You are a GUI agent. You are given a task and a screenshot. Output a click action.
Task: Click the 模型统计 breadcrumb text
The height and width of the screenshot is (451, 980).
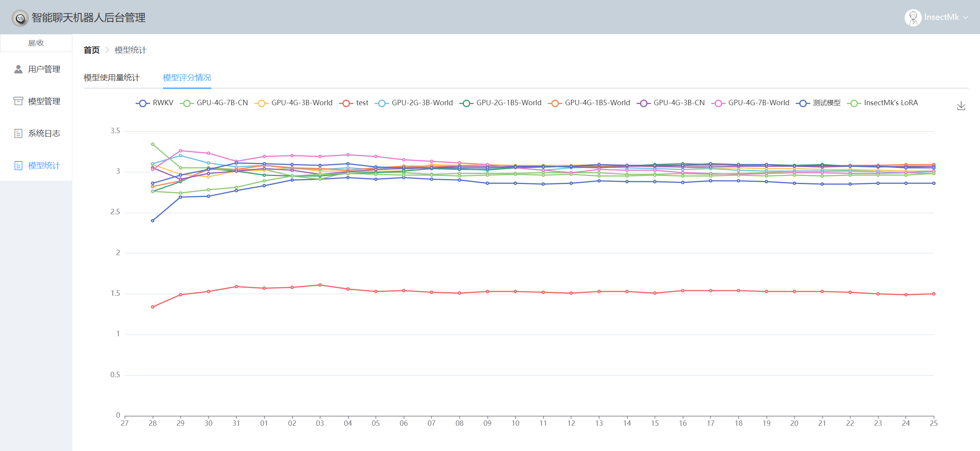click(131, 50)
